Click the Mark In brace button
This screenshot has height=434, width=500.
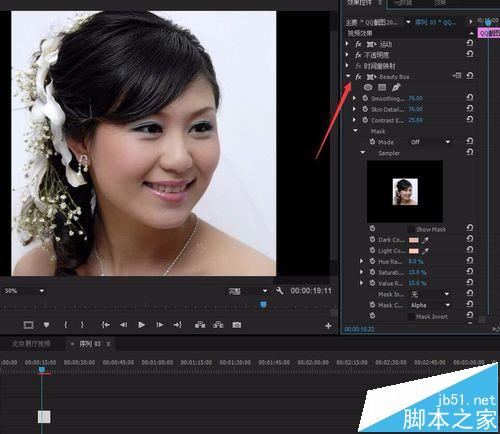click(x=65, y=325)
